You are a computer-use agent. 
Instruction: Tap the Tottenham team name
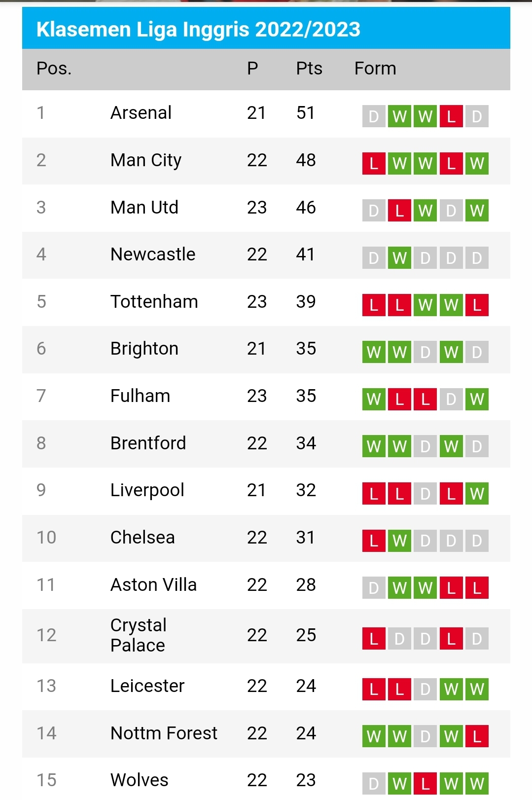[x=154, y=302]
